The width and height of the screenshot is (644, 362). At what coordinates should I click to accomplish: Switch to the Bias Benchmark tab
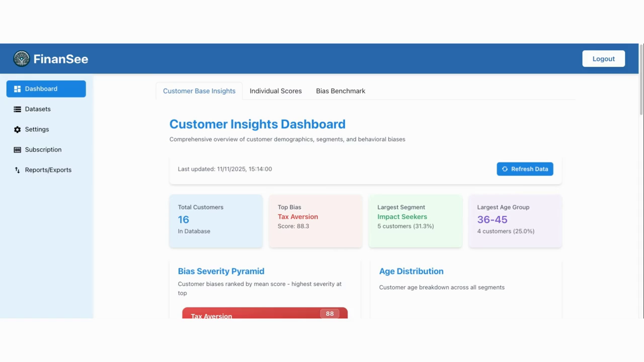340,91
